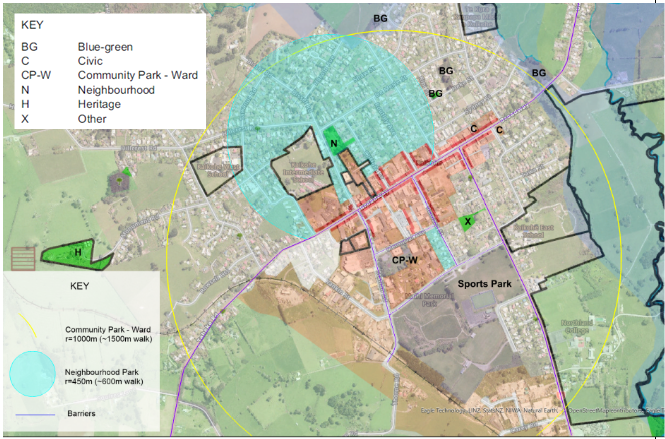Click the Memorial Park label

tap(429, 299)
